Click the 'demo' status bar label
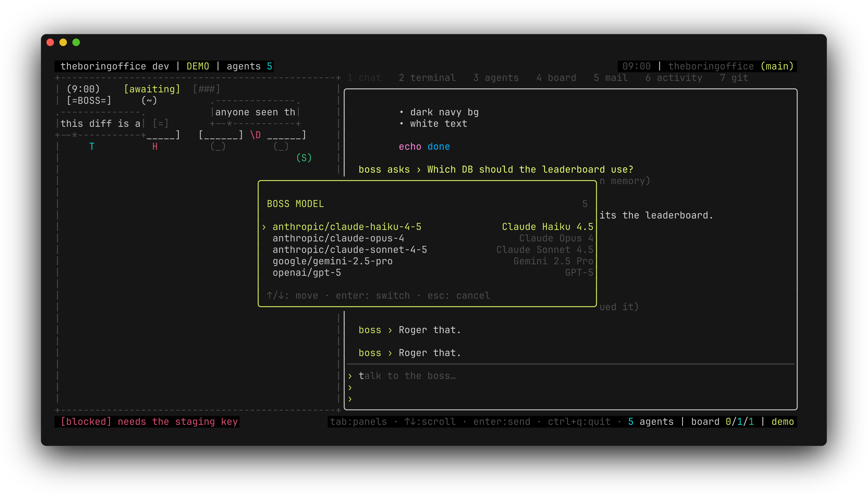This screenshot has height=494, width=868. click(783, 422)
